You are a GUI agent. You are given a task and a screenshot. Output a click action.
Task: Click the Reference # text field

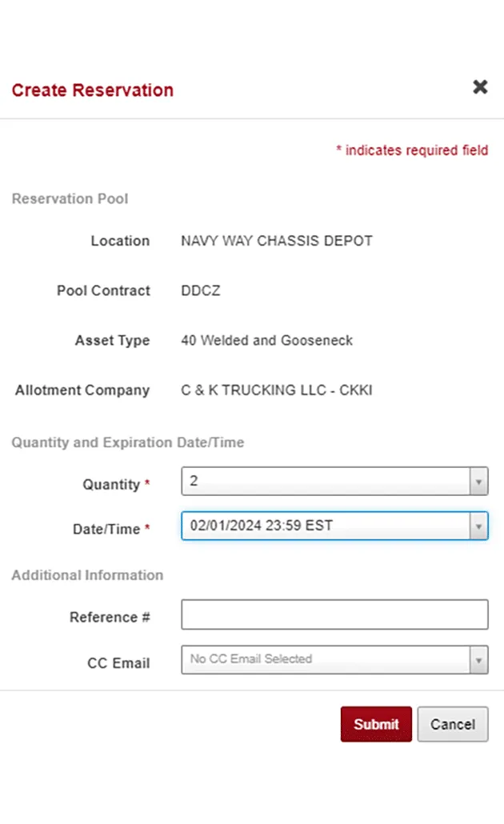pyautogui.click(x=334, y=614)
